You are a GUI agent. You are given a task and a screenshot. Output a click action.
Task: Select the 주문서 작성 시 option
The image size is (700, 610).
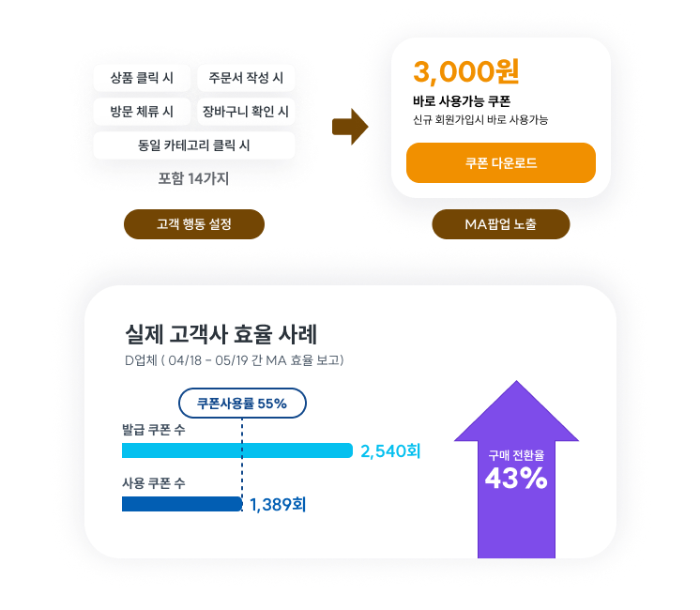pyautogui.click(x=246, y=79)
